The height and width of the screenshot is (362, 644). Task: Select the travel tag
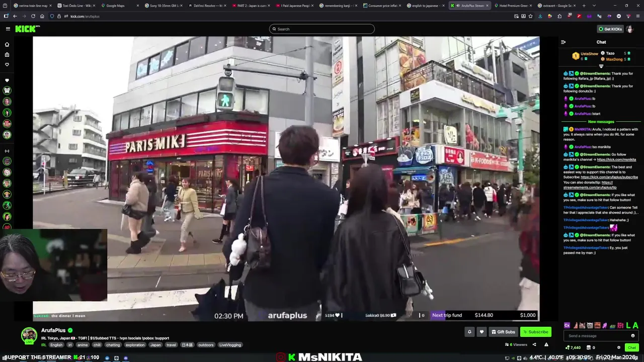tap(172, 345)
